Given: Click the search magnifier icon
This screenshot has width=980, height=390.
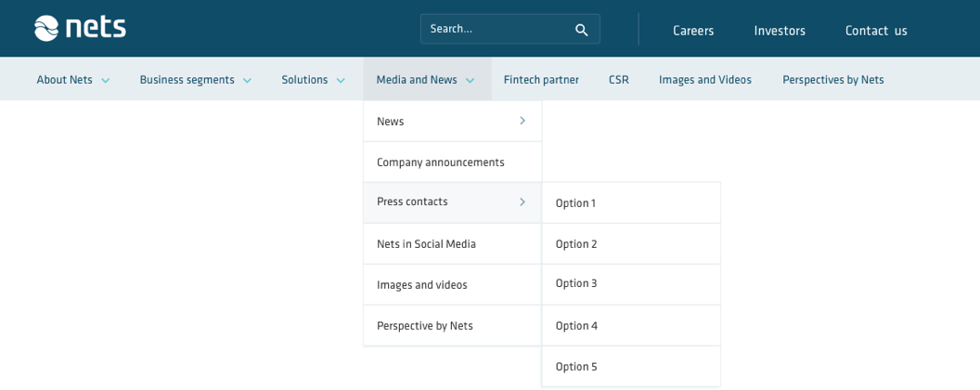Looking at the screenshot, I should pyautogui.click(x=581, y=30).
